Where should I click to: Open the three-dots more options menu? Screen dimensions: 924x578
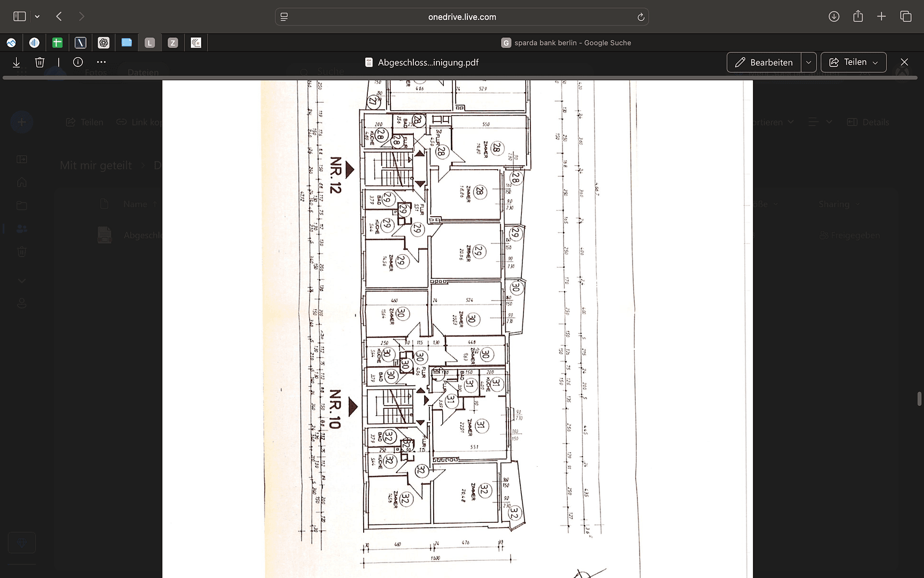102,62
